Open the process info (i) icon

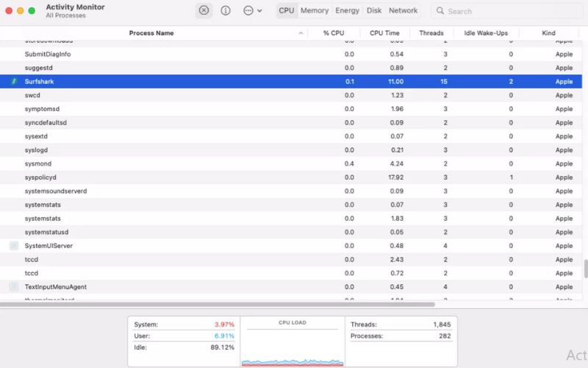pyautogui.click(x=226, y=11)
